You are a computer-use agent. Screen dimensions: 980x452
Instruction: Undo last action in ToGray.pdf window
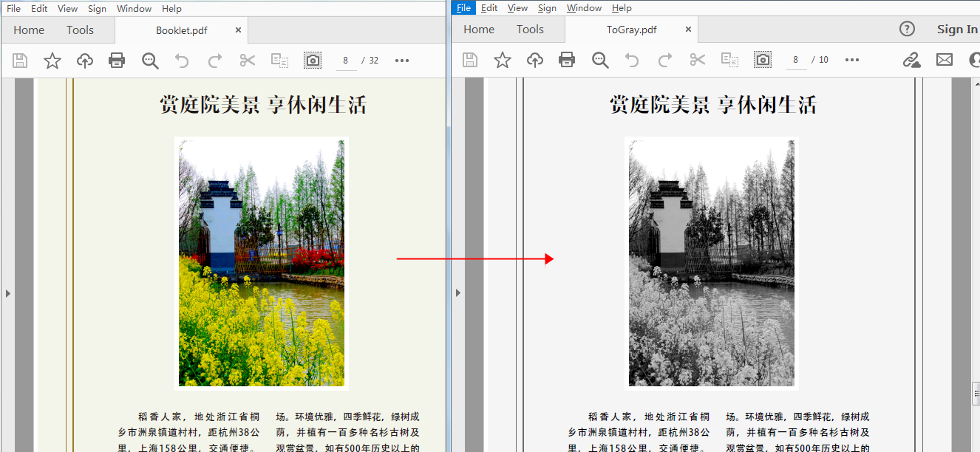[632, 60]
